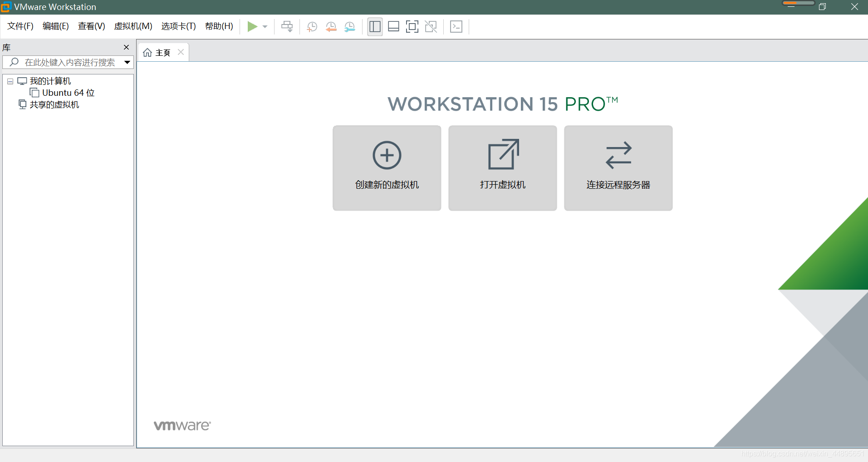The height and width of the screenshot is (462, 868).
Task: Open the 查看(V) menu
Action: pyautogui.click(x=91, y=26)
